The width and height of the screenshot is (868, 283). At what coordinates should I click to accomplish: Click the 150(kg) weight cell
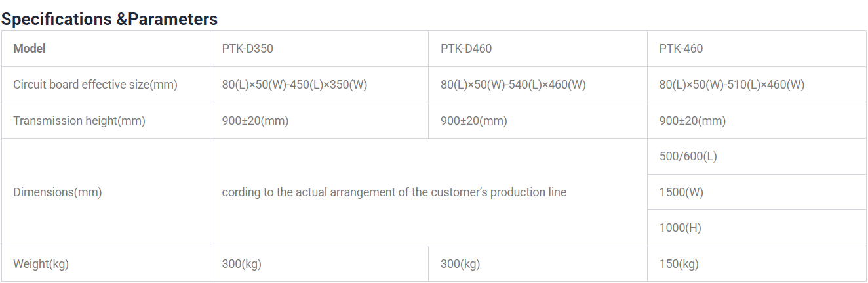point(679,264)
